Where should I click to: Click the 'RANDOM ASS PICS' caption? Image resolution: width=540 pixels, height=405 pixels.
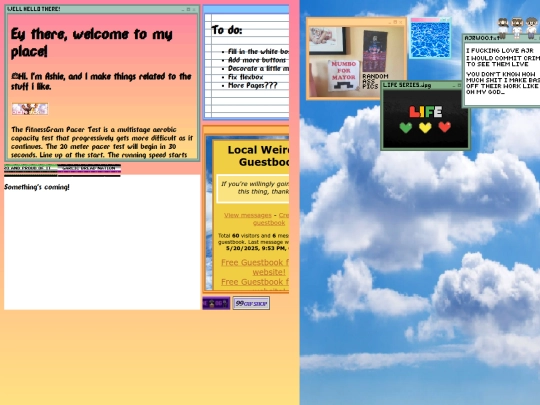375,81
